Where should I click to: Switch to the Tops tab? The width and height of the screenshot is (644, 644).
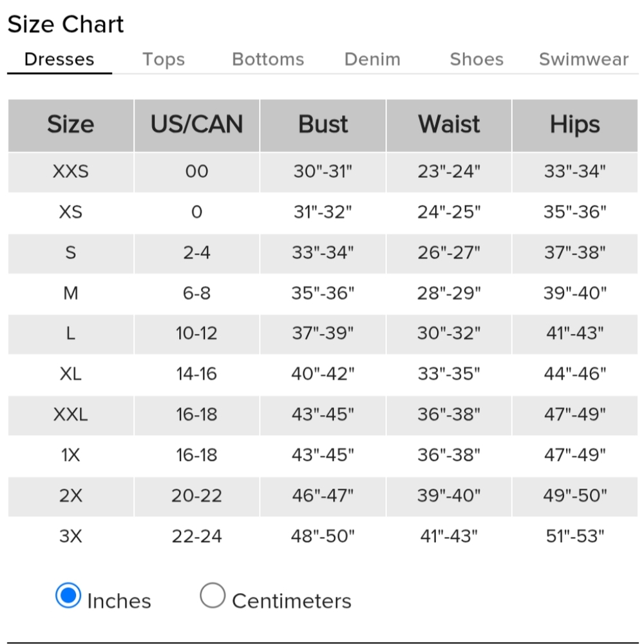point(164,59)
